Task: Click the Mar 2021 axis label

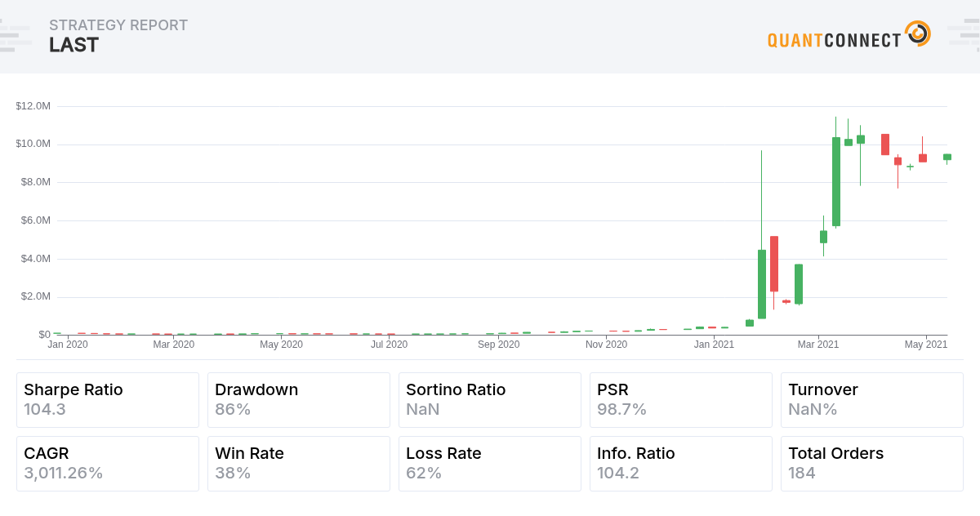Action: click(817, 345)
